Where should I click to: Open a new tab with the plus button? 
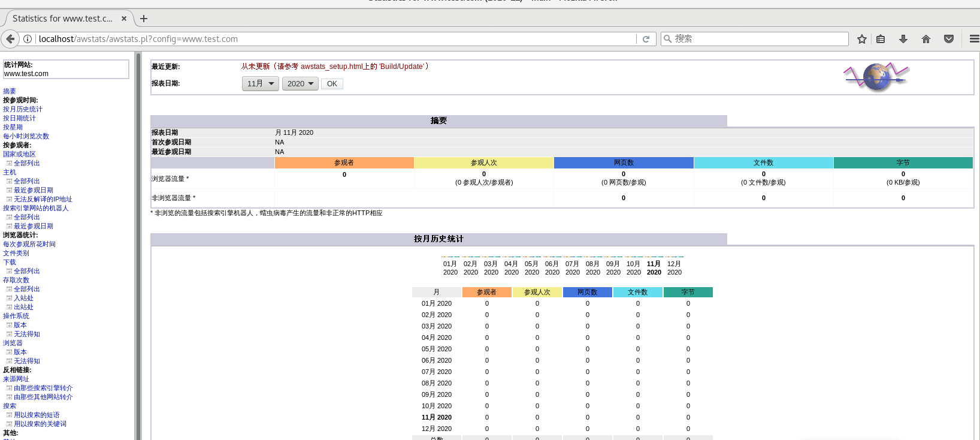pos(144,19)
